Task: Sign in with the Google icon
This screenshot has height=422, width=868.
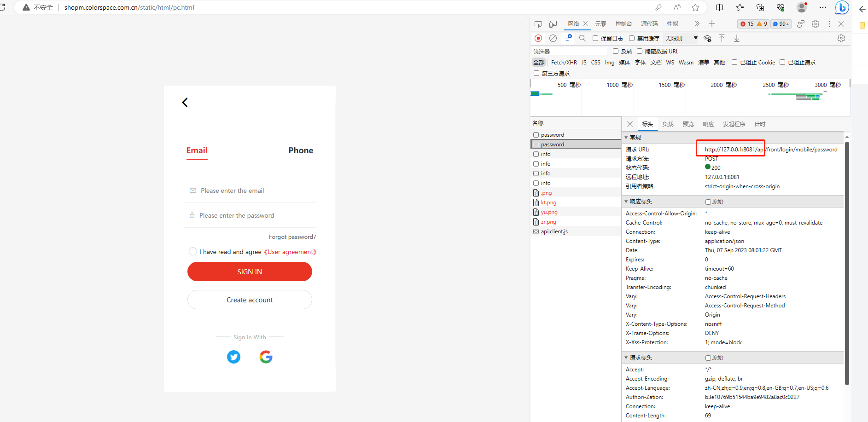Action: pos(266,357)
